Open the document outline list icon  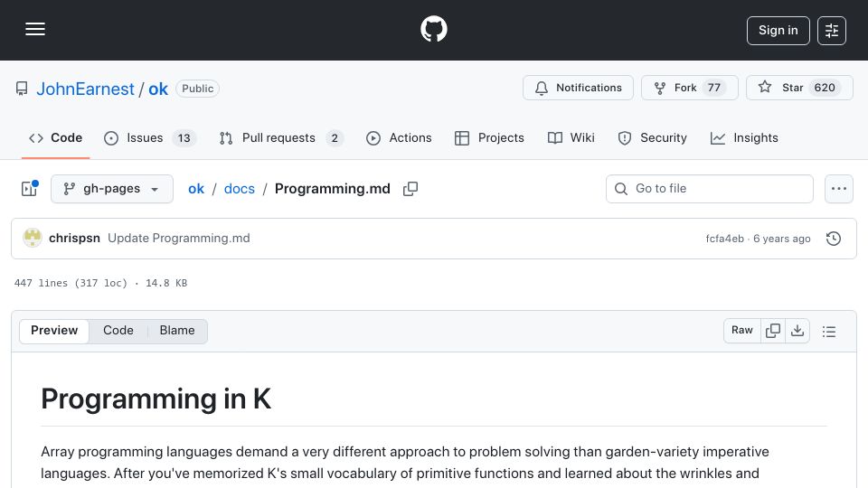tap(829, 331)
